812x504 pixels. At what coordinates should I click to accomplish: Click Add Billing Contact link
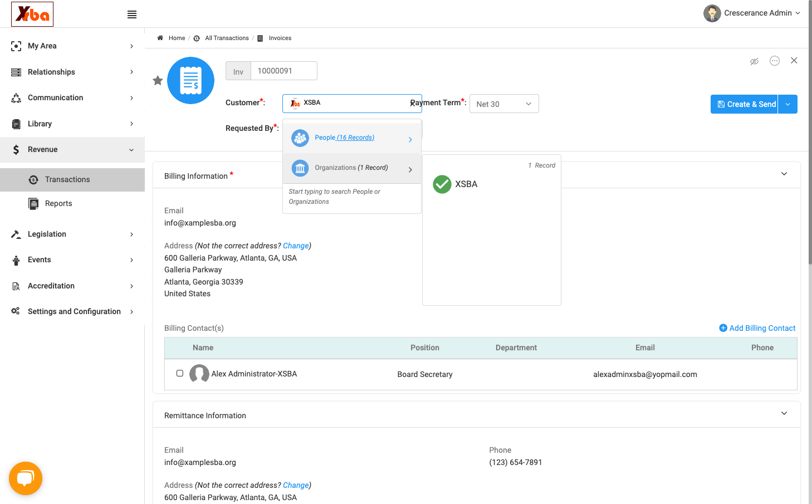click(x=757, y=328)
